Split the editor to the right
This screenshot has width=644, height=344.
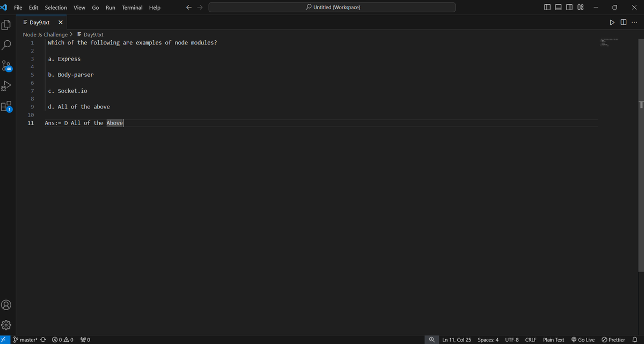(623, 23)
